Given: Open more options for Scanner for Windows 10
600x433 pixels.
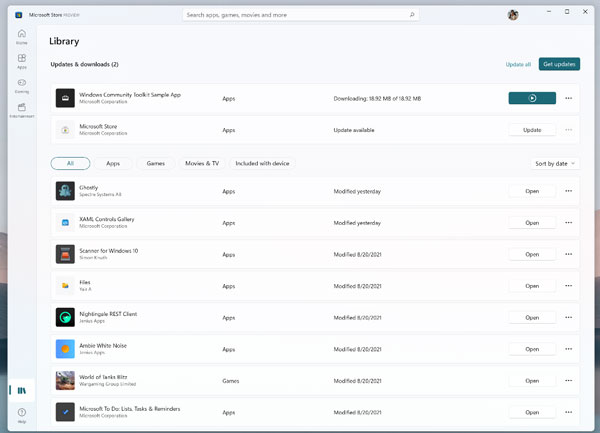Looking at the screenshot, I should [569, 254].
